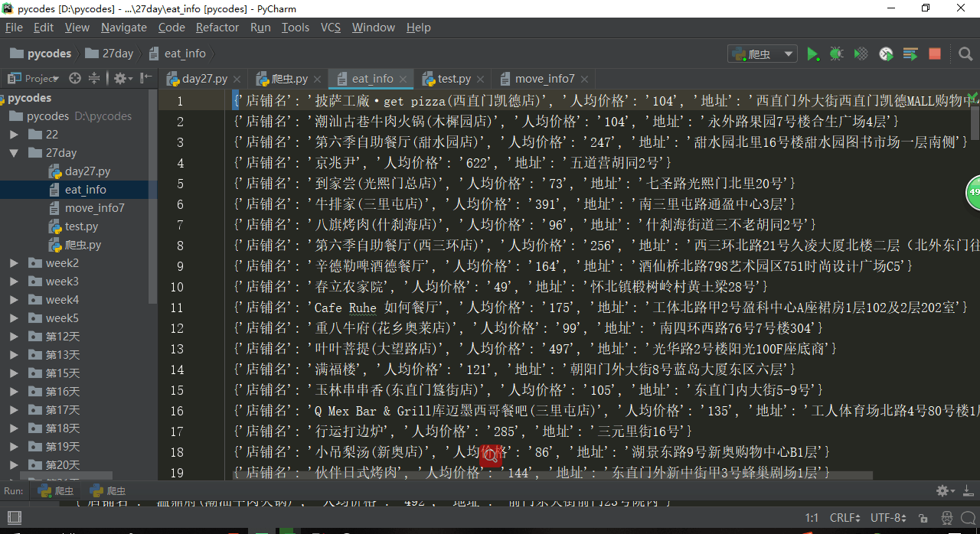Close the eat_info editor tab

pos(403,79)
